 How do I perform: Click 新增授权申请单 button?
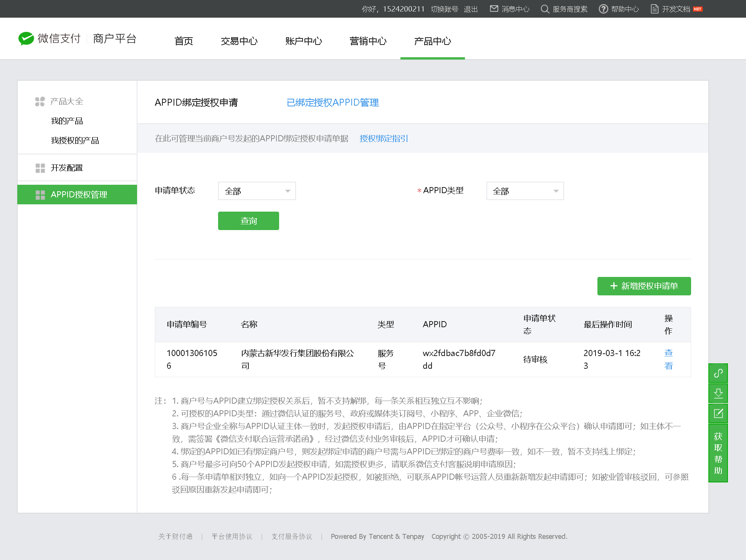(x=644, y=286)
